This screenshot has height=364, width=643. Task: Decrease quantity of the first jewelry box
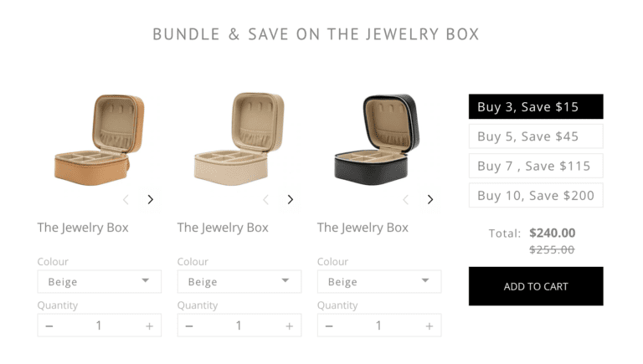coord(49,326)
